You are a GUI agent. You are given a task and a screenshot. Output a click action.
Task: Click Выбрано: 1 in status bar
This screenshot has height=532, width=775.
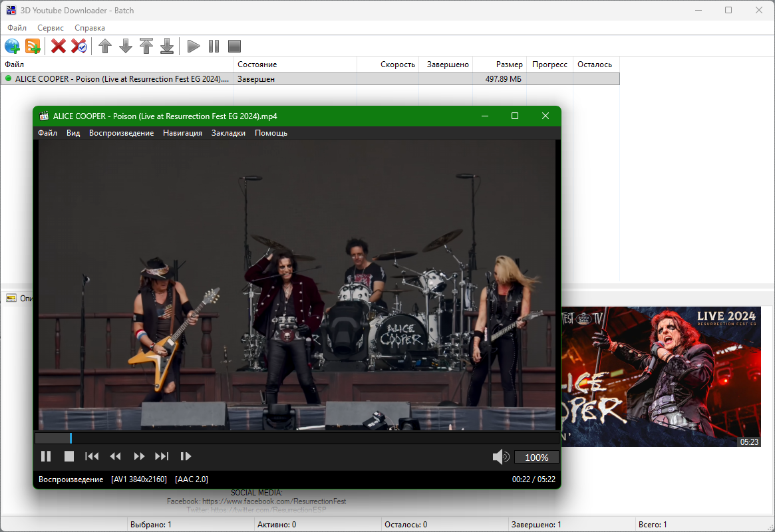[151, 525]
